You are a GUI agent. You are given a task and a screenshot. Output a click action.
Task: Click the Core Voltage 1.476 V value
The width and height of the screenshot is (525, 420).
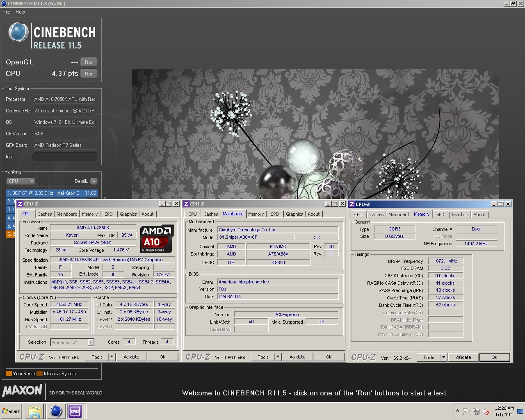click(x=121, y=250)
